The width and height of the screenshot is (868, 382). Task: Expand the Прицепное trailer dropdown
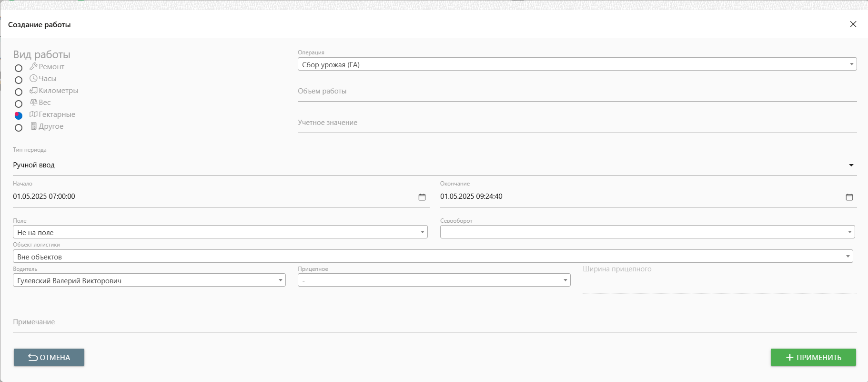(565, 280)
